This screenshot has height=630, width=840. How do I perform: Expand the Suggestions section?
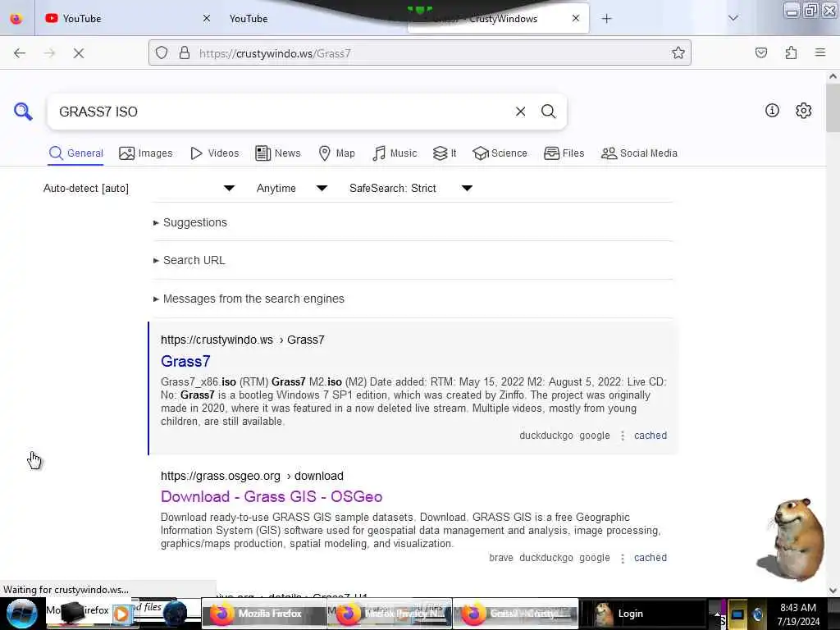point(190,222)
